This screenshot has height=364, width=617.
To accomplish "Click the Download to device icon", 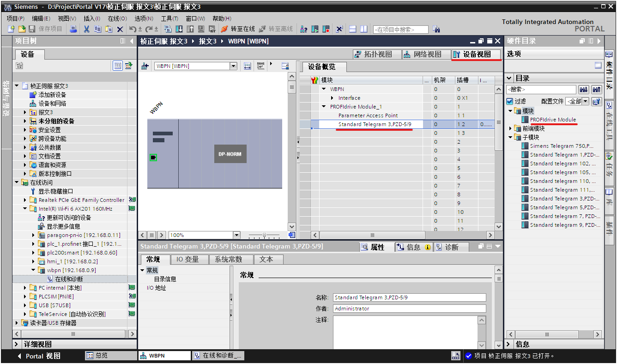I will [179, 29].
